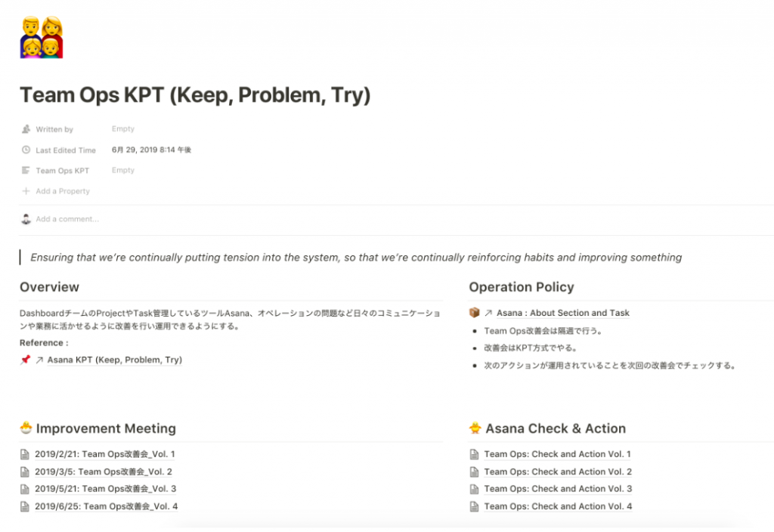The image size is (774, 532).
Task: Click the pushpin emoji under Reference
Action: point(25,360)
